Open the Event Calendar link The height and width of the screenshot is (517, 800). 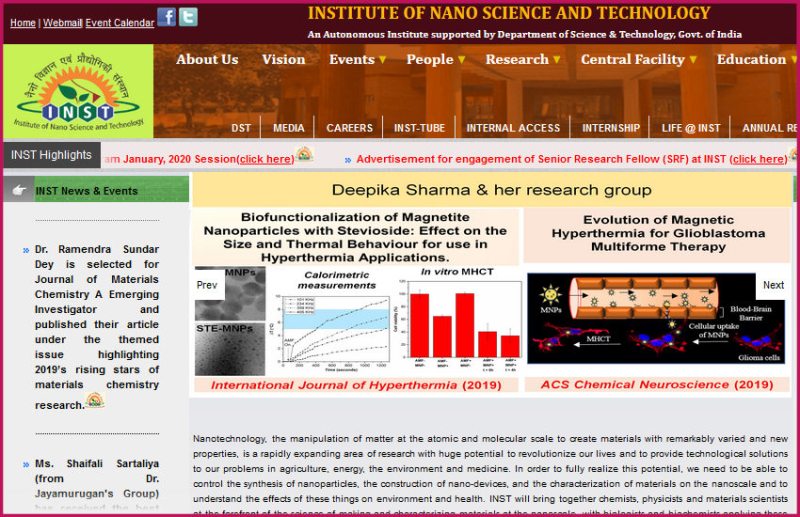pyautogui.click(x=119, y=23)
